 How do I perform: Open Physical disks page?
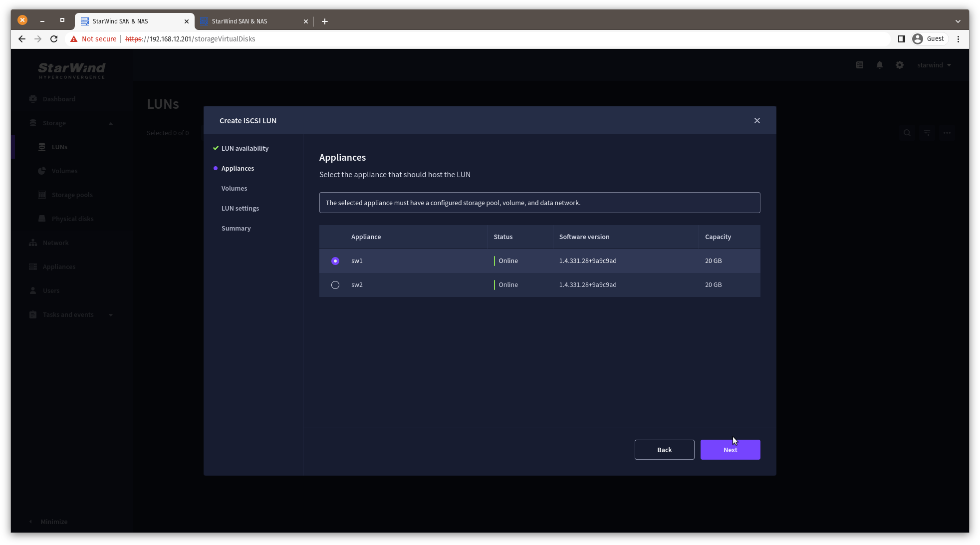click(x=72, y=219)
